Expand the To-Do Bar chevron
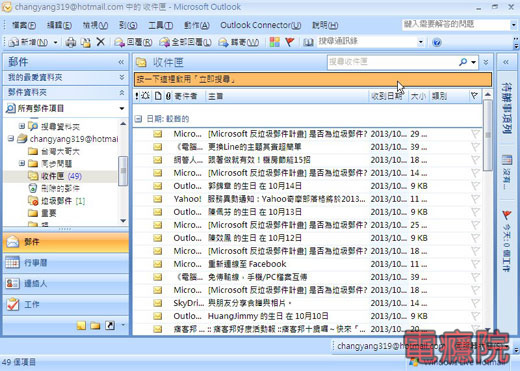Screen dimensions: 520x371 click(x=506, y=62)
